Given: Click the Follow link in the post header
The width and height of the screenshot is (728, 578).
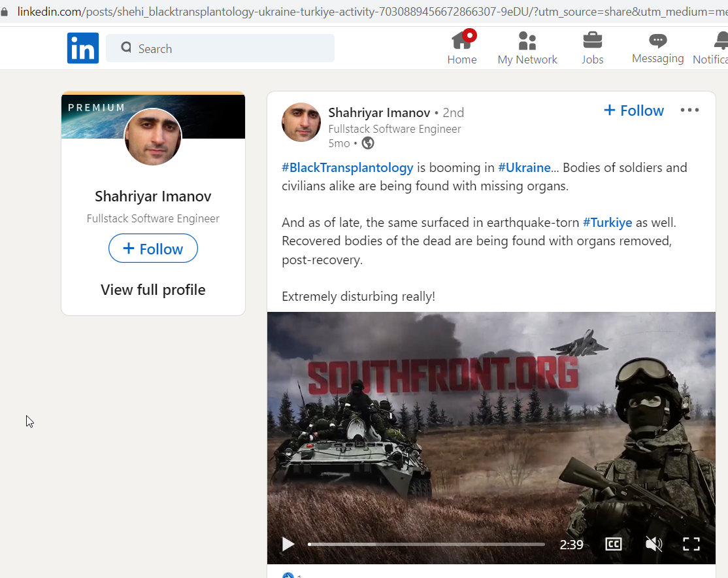Looking at the screenshot, I should [634, 110].
